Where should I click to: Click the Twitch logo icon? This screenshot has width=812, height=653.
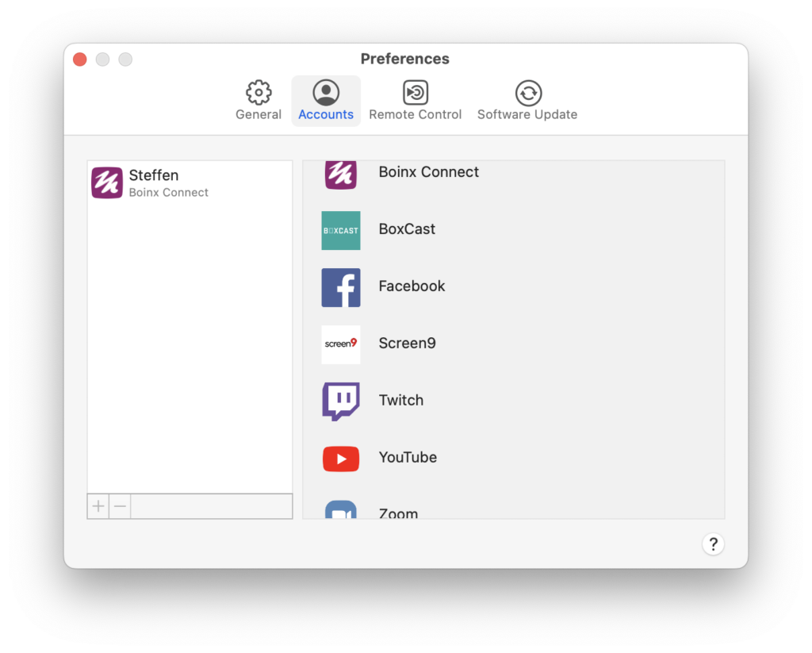(x=341, y=401)
